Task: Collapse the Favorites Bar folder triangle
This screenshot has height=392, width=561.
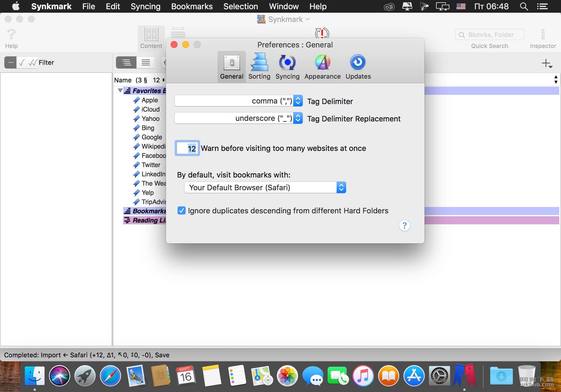Action: [120, 90]
